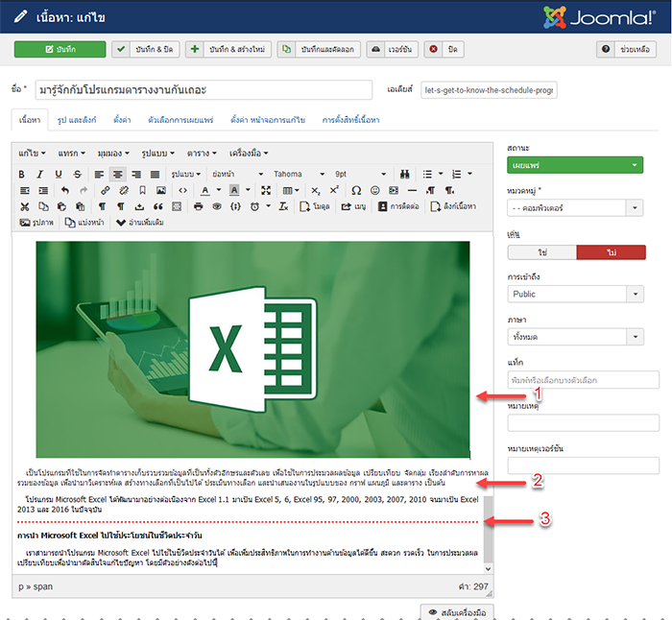Toggle underline formatting in the editor
Image resolution: width=672 pixels, height=620 pixels.
tap(59, 174)
